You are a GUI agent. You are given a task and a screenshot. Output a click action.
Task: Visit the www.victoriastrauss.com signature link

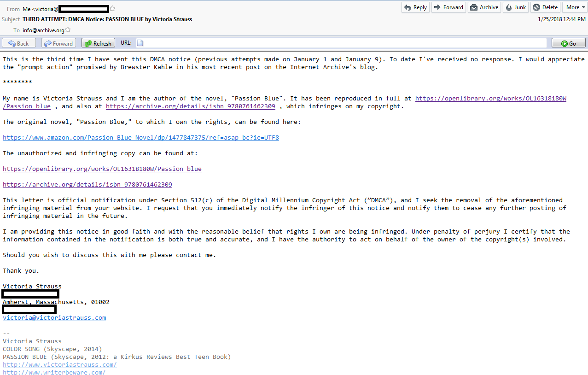coord(60,365)
